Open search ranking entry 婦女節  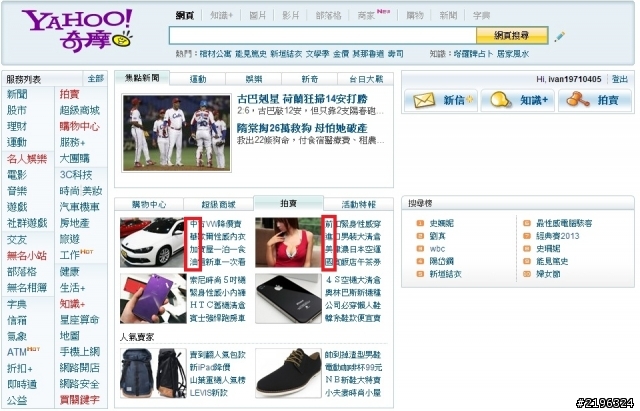point(548,274)
